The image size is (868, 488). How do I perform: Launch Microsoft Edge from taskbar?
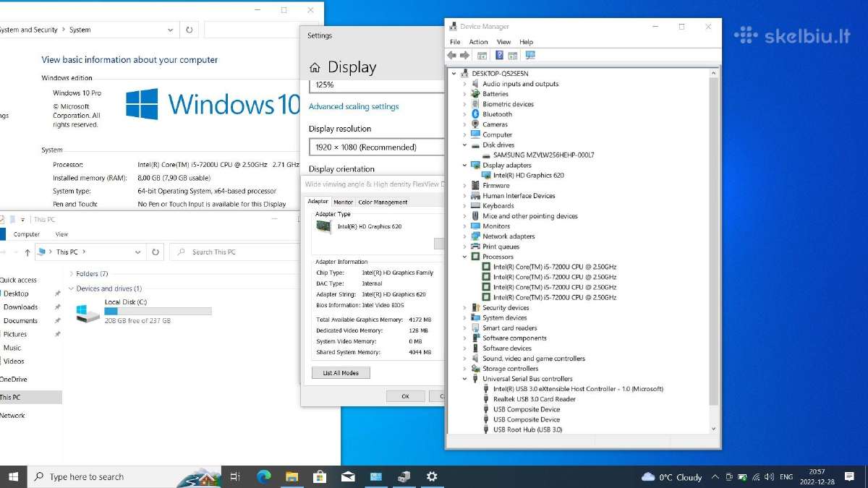[264, 476]
